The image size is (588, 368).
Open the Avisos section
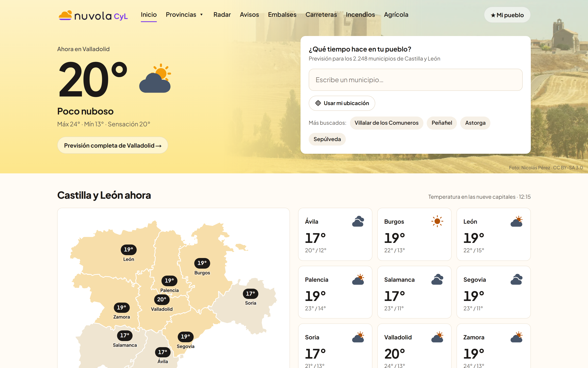pos(249,15)
